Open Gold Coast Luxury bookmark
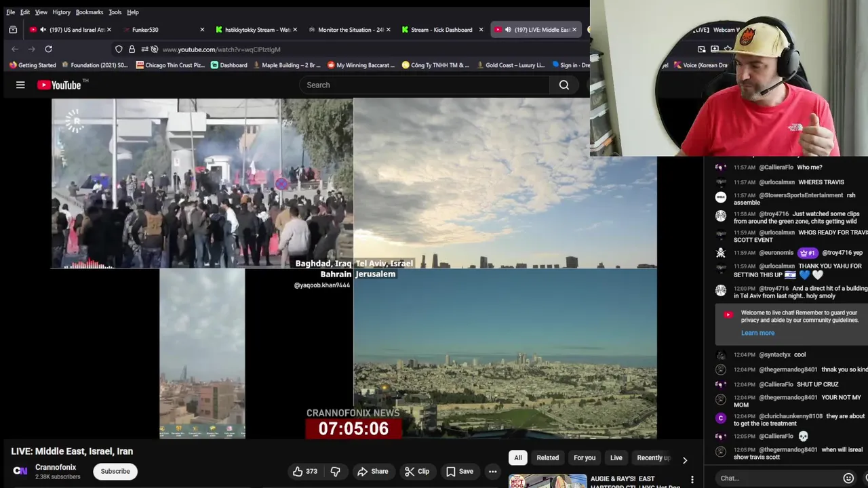868x488 pixels. point(511,65)
